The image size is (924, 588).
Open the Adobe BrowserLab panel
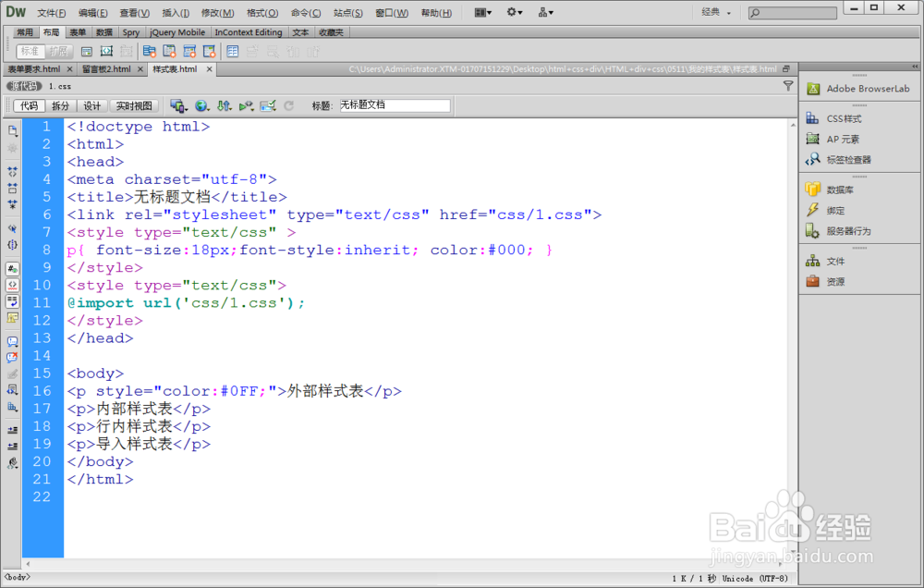859,89
